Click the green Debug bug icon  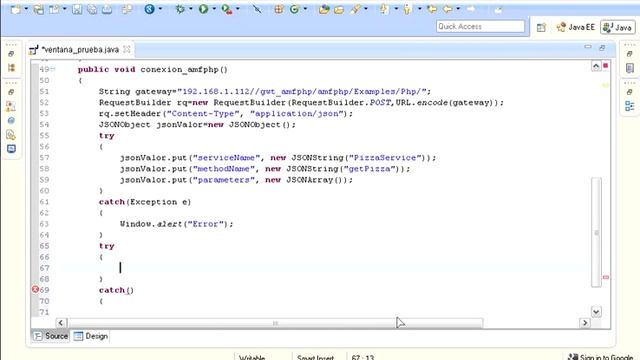(x=180, y=9)
